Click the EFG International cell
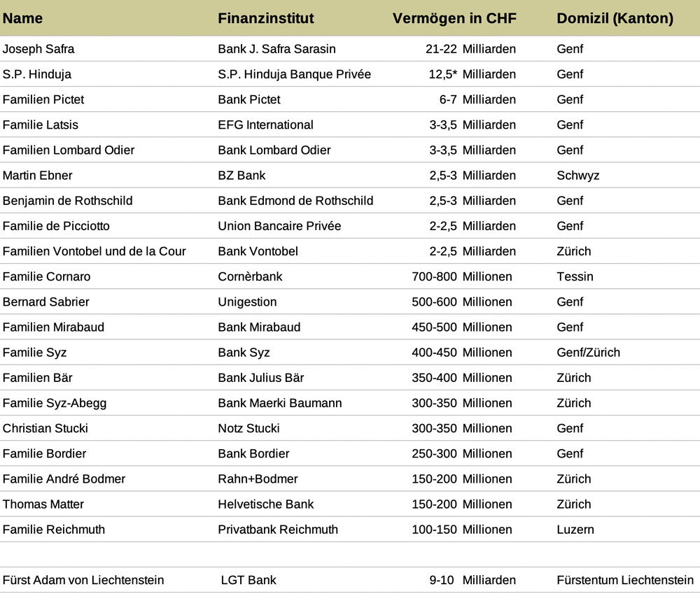The width and height of the screenshot is (700, 594). (x=265, y=125)
